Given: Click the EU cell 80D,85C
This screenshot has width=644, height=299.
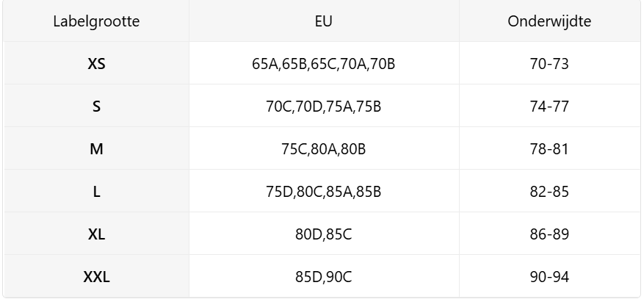Looking at the screenshot, I should [324, 234].
